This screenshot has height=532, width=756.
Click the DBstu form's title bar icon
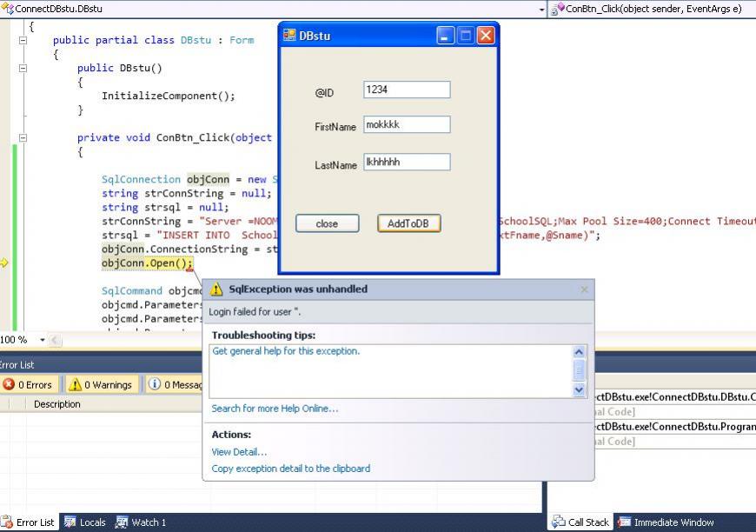coord(289,36)
